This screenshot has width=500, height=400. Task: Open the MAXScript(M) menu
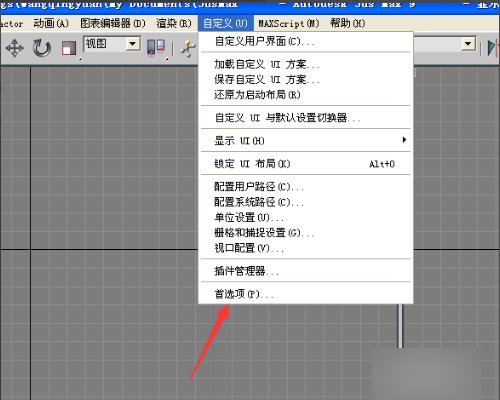tap(289, 23)
